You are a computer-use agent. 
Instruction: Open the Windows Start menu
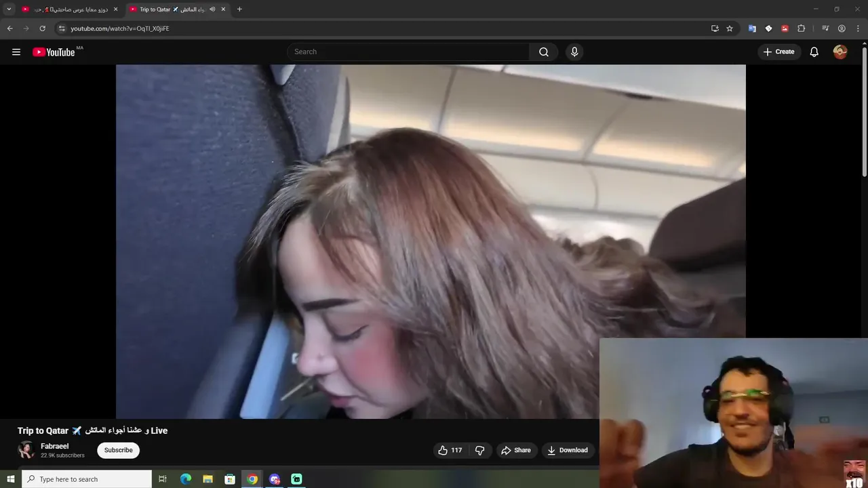[10, 479]
